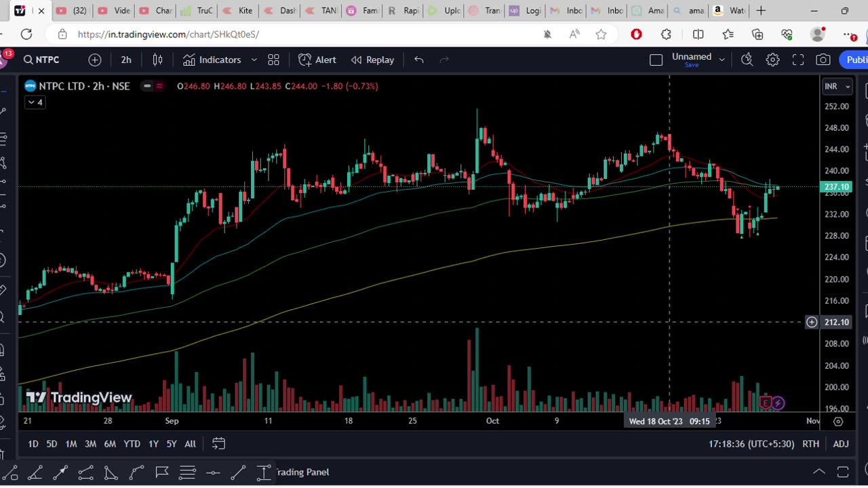868x488 pixels.
Task: Select the Flag mark drawing tool
Action: [x=162, y=472]
